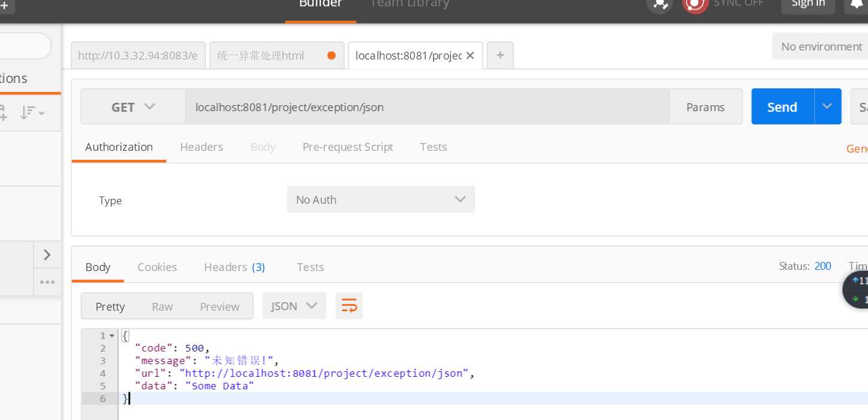The width and height of the screenshot is (868, 420).
Task: Select the Pretty response view
Action: click(110, 306)
